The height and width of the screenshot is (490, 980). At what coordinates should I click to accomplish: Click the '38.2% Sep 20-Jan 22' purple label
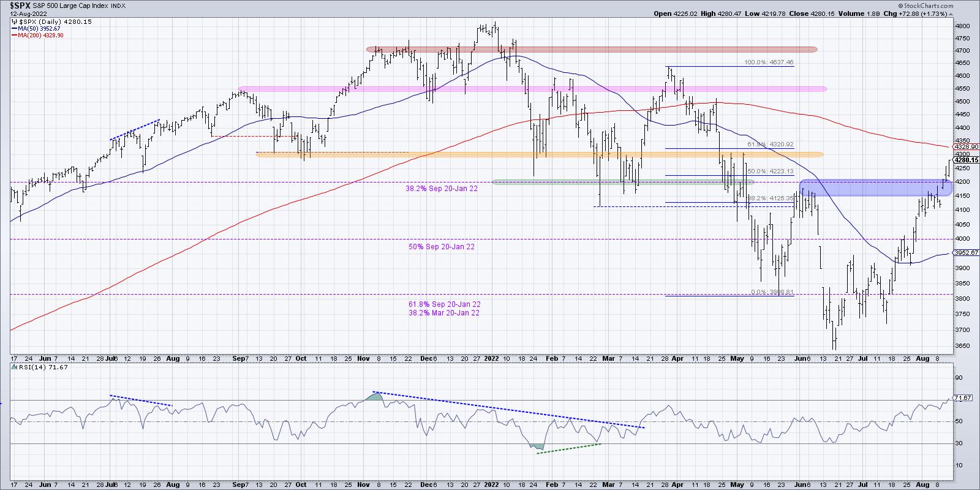click(441, 189)
